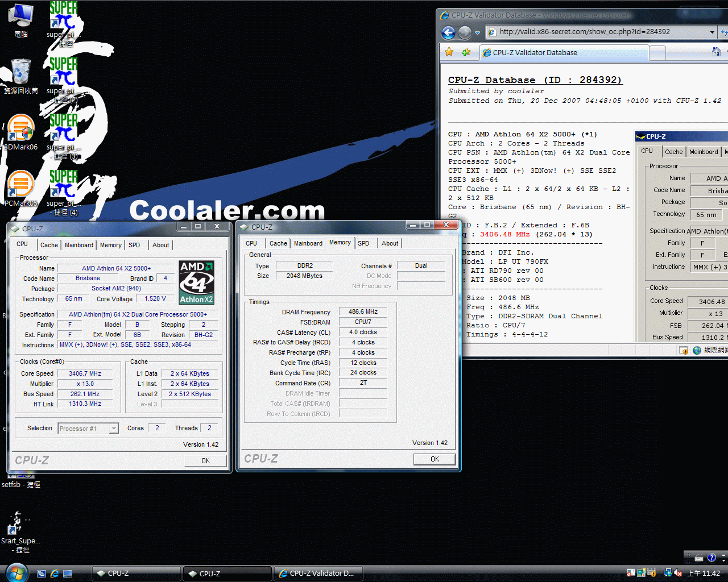Click the Brisbane Code Name field

point(88,278)
